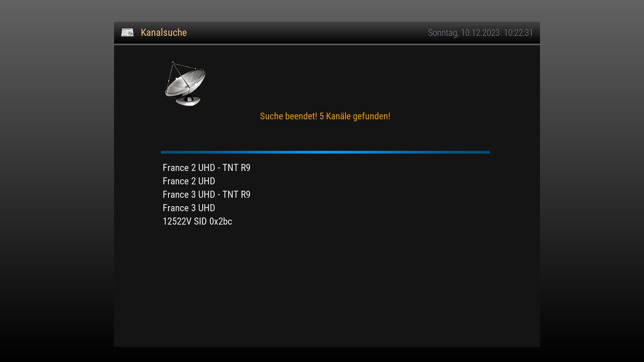
Task: Choose France 3 UHD - TNT R9 entry
Action: pyautogui.click(x=206, y=194)
